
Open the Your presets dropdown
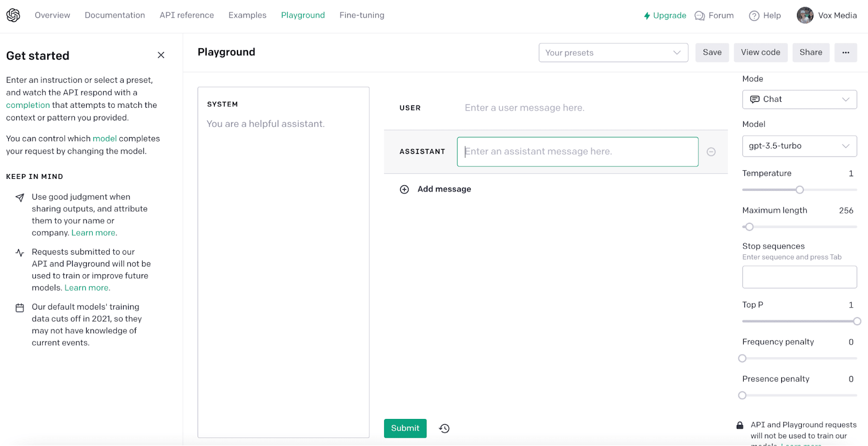613,53
